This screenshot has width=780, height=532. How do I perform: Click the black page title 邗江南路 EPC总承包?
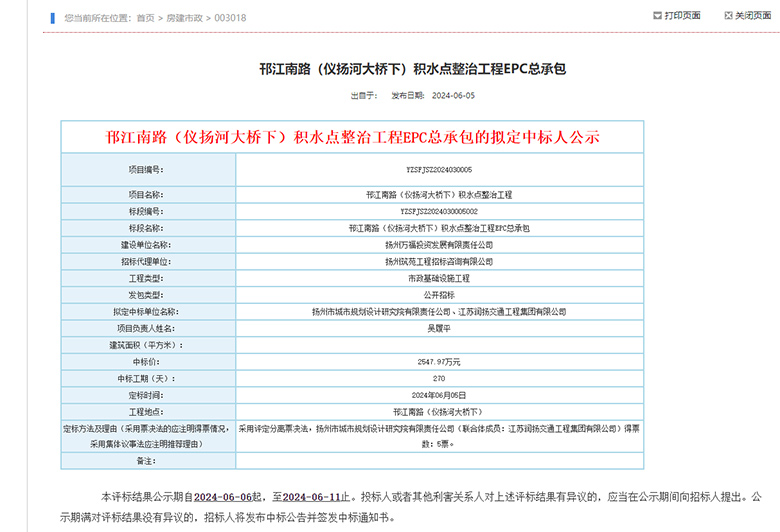[x=412, y=69]
